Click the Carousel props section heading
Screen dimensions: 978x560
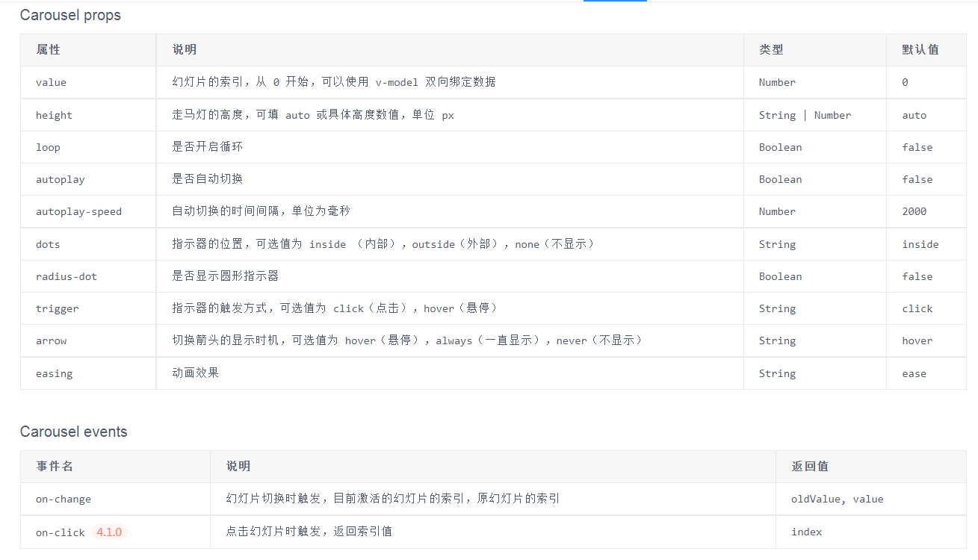(x=70, y=15)
